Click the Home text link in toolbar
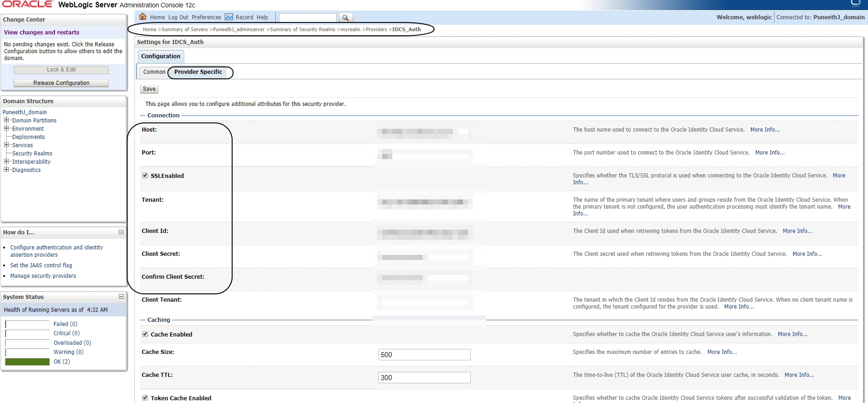868x403 pixels. (157, 17)
